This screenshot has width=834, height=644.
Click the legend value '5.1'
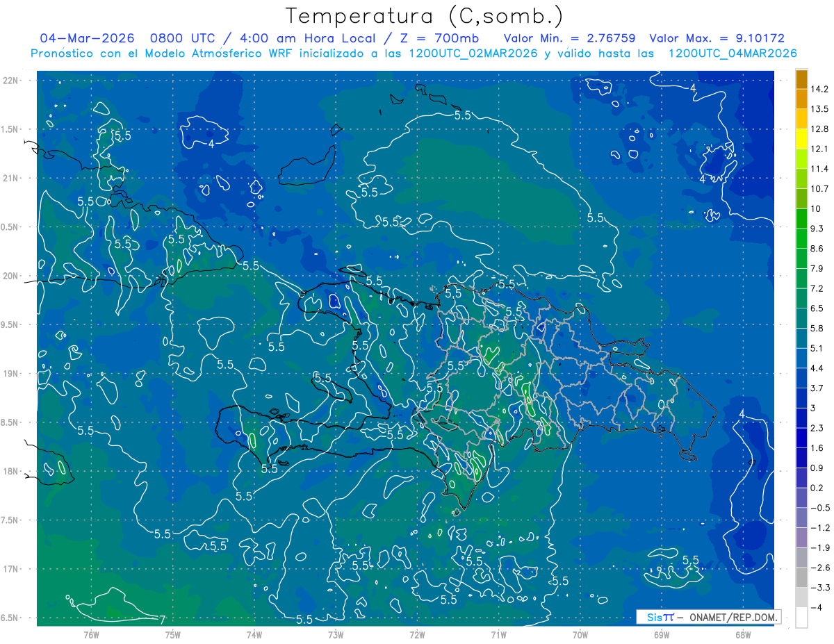(x=818, y=349)
